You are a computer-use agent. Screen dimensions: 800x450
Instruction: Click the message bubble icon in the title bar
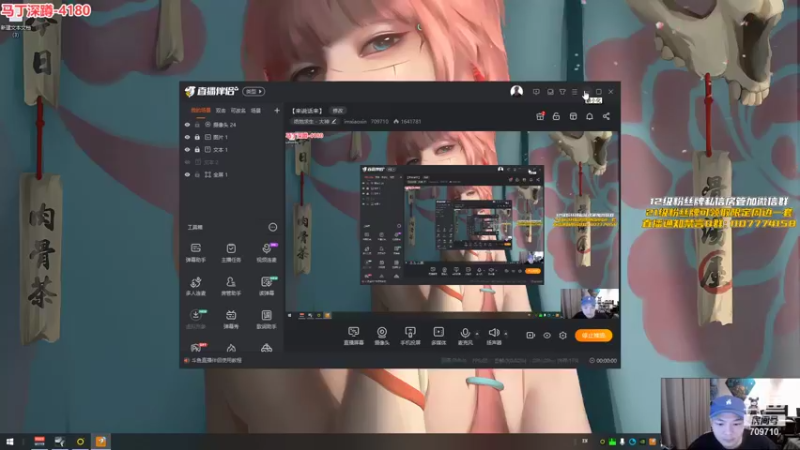tap(536, 92)
